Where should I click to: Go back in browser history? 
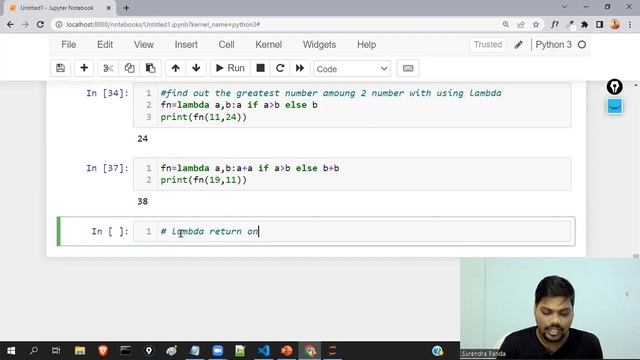(x=10, y=24)
